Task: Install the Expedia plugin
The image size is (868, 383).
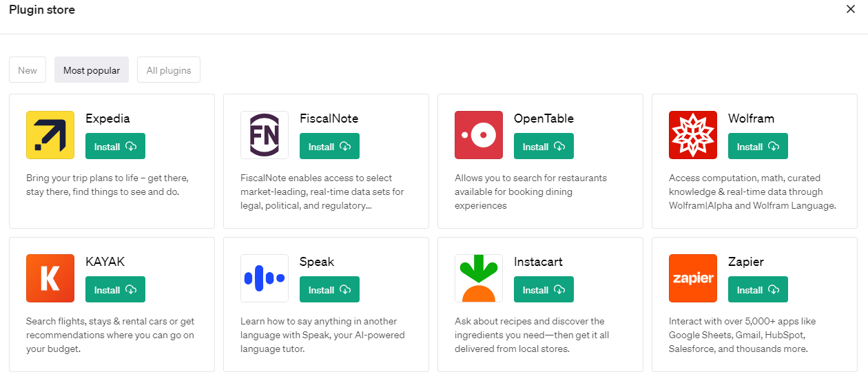Action: click(115, 146)
